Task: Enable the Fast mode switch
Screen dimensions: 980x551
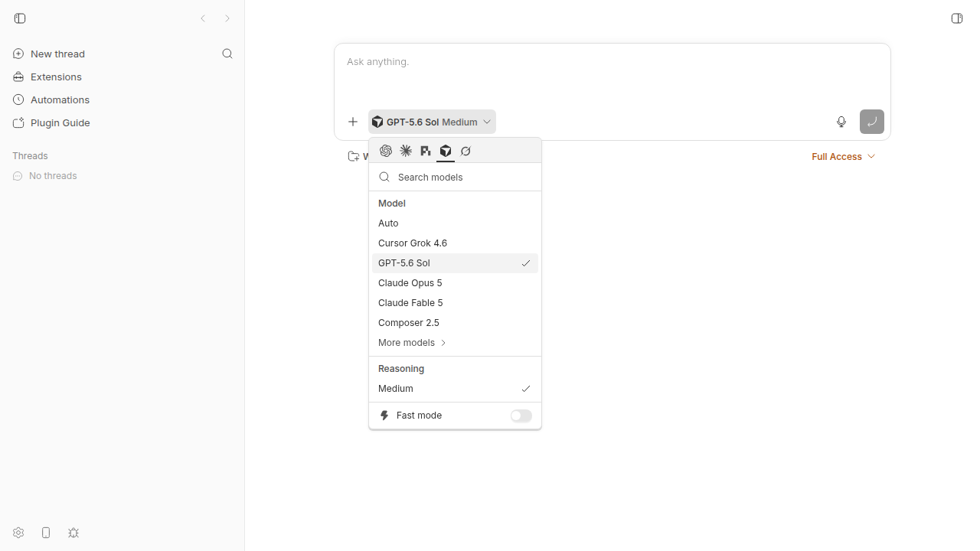Action: coord(521,416)
